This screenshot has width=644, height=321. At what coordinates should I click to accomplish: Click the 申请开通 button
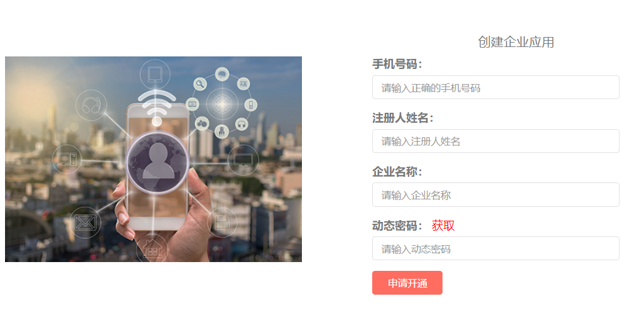point(407,283)
